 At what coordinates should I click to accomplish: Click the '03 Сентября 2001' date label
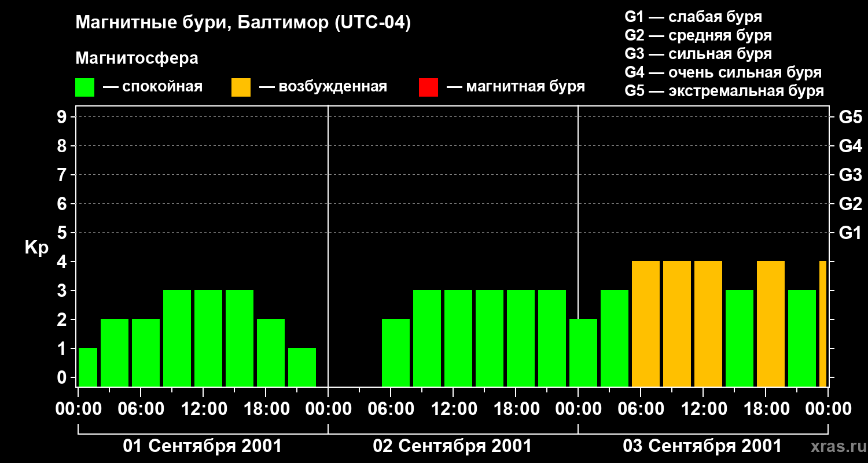click(703, 446)
